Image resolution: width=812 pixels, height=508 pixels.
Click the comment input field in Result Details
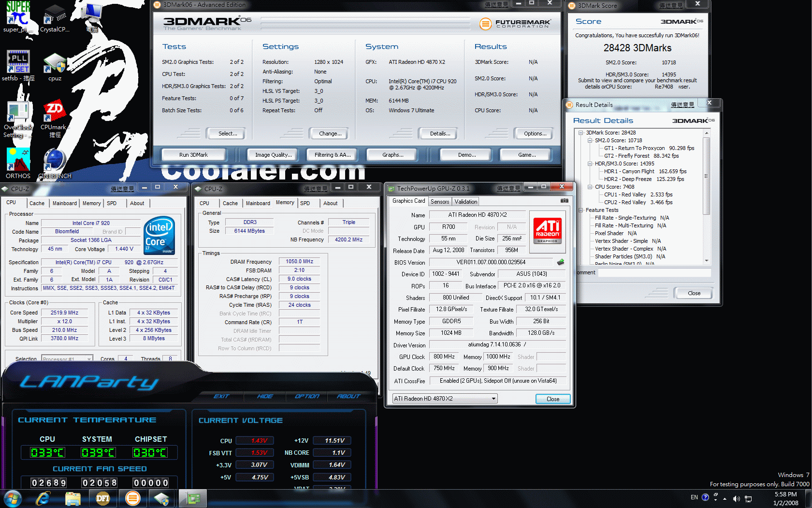(x=654, y=272)
